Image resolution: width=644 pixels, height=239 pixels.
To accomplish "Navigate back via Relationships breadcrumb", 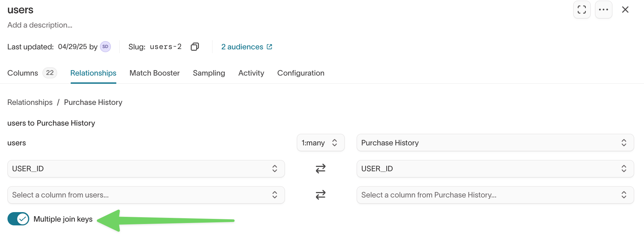I will pyautogui.click(x=30, y=102).
